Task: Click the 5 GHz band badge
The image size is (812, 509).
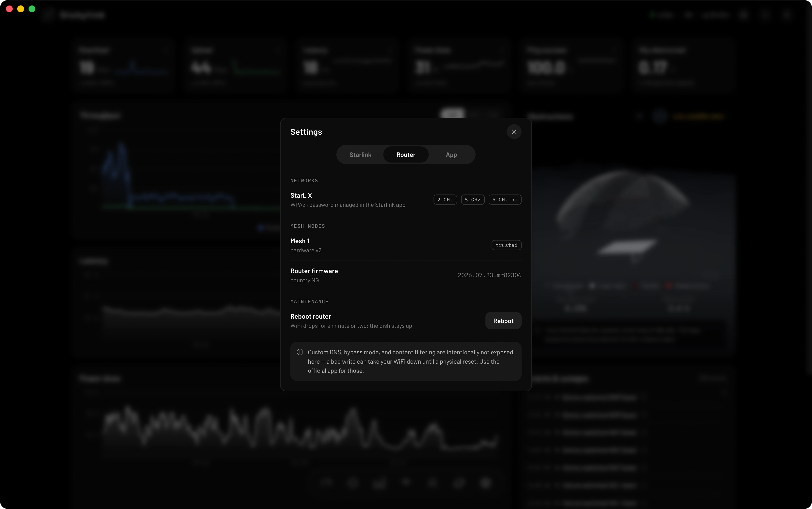Action: click(473, 200)
